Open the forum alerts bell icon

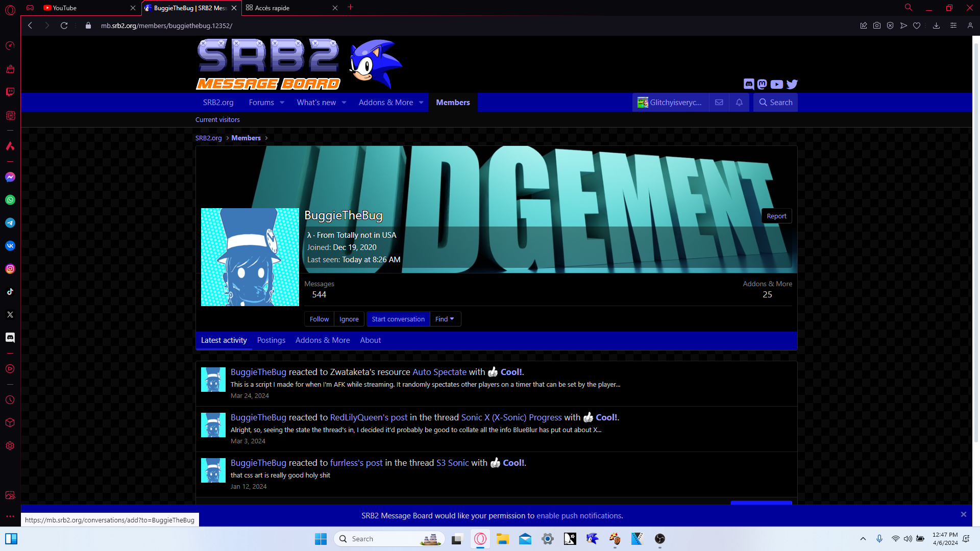click(739, 103)
